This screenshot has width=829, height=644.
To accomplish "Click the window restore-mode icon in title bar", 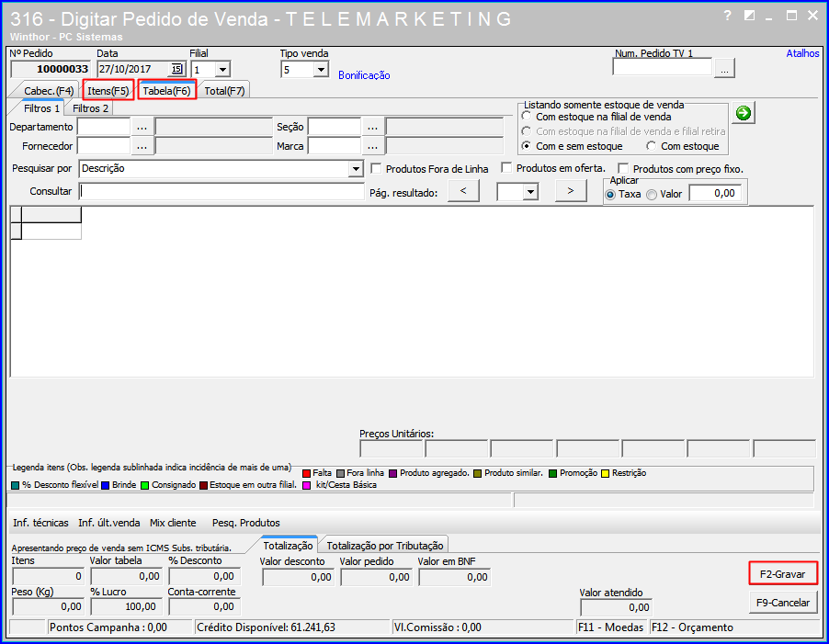I will [749, 16].
